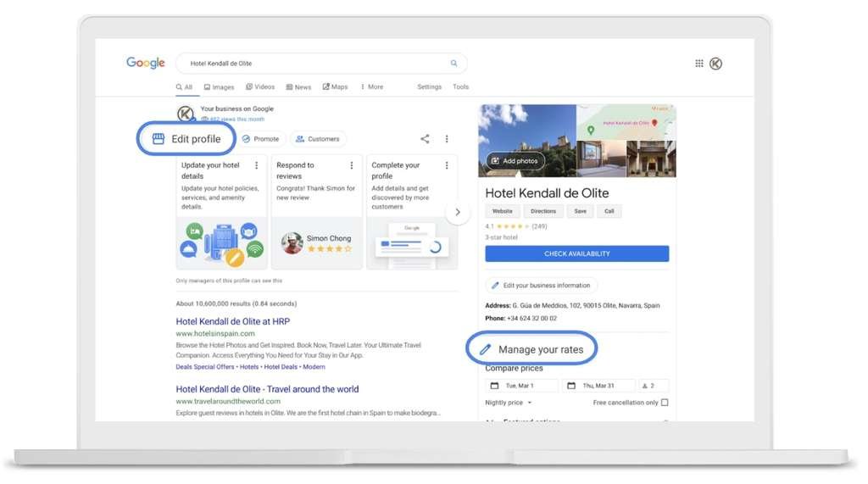Click Simon Chong's review avatar

pyautogui.click(x=292, y=243)
